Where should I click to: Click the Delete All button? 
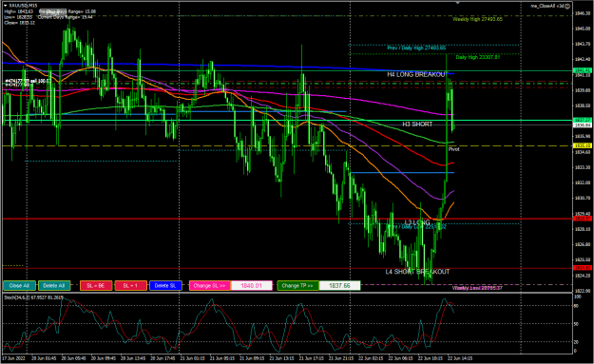(54, 286)
